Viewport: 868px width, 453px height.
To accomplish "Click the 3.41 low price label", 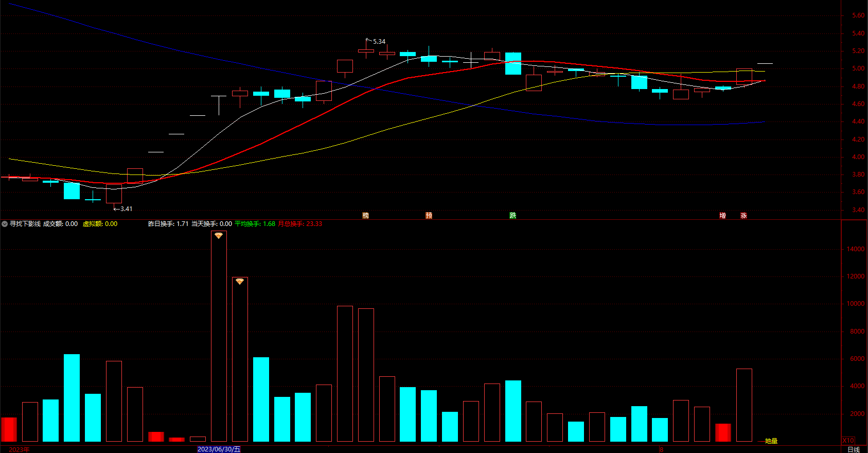I will [126, 209].
